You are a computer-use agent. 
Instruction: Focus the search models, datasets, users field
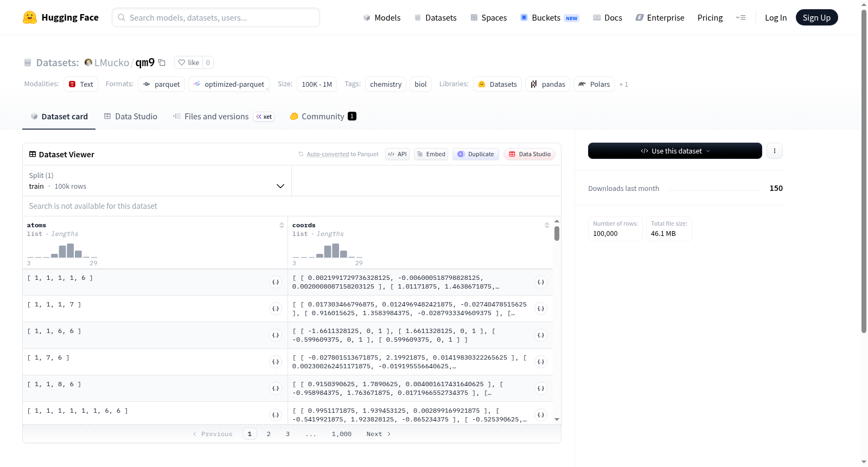216,17
